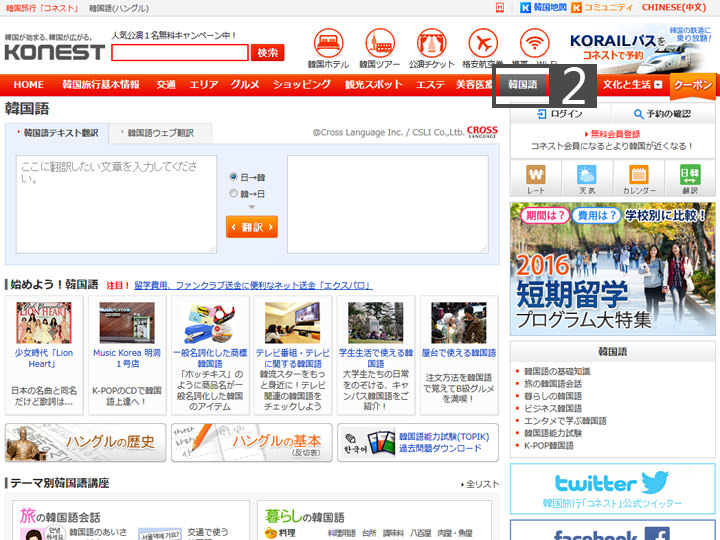
Task: Open the cheap flights airplane icon
Action: (x=482, y=43)
